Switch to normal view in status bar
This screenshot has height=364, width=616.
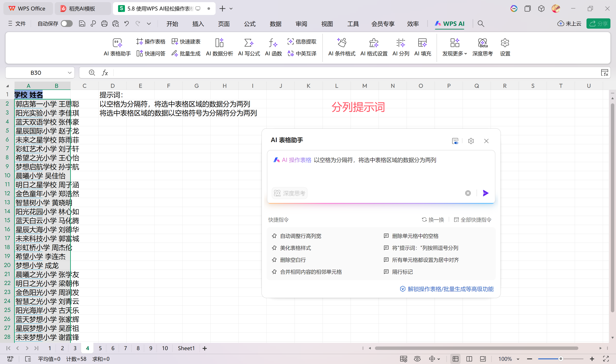455,359
